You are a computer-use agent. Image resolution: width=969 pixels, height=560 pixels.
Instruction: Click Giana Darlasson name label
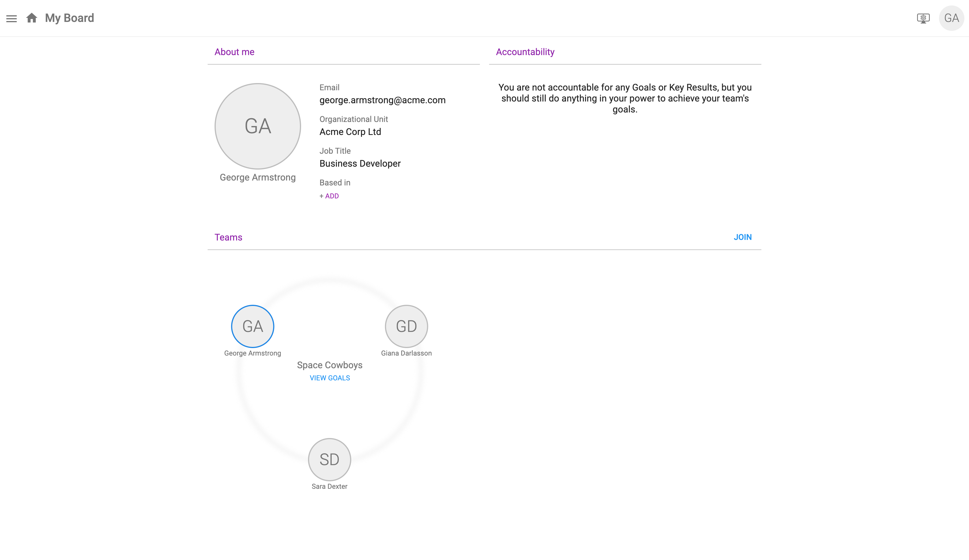pyautogui.click(x=406, y=353)
